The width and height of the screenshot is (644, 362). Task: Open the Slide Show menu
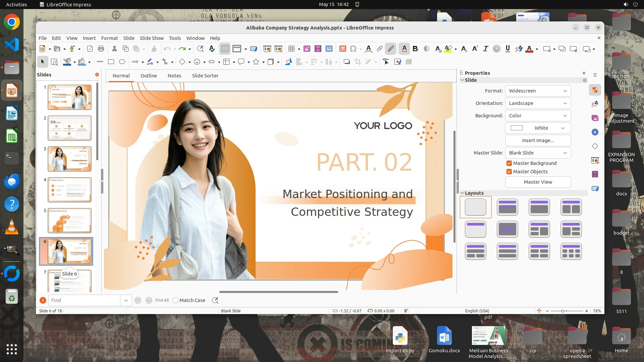click(152, 38)
